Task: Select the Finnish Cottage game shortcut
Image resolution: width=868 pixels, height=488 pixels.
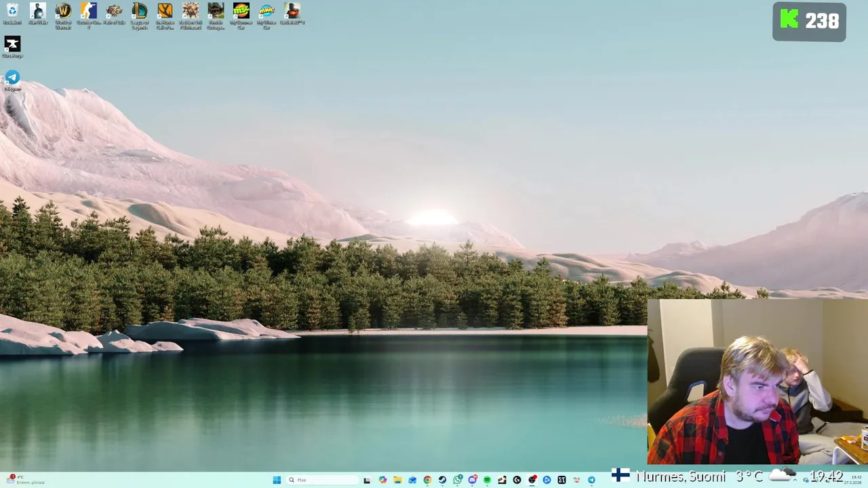Action: 216,15
